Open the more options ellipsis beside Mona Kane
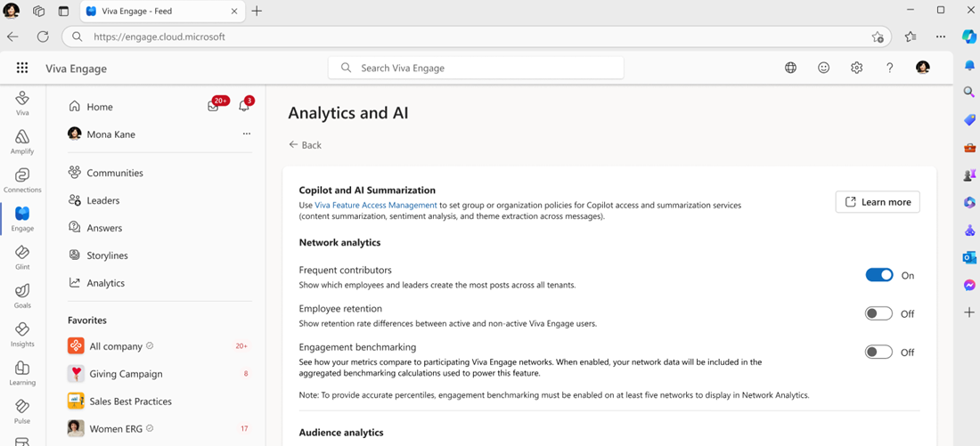Image resolution: width=980 pixels, height=446 pixels. coord(246,134)
